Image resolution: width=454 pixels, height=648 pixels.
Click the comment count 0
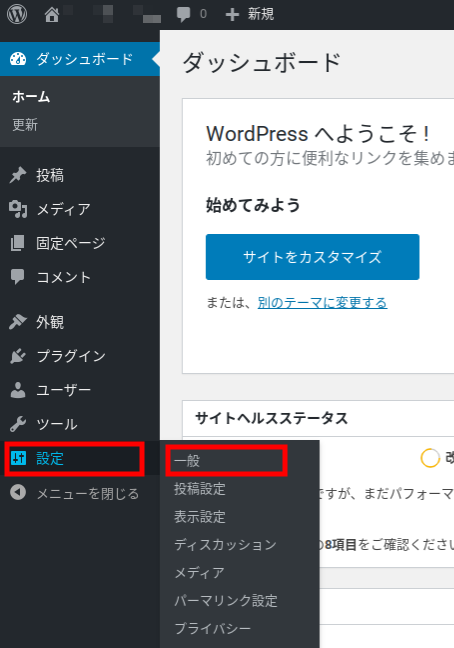pos(203,14)
